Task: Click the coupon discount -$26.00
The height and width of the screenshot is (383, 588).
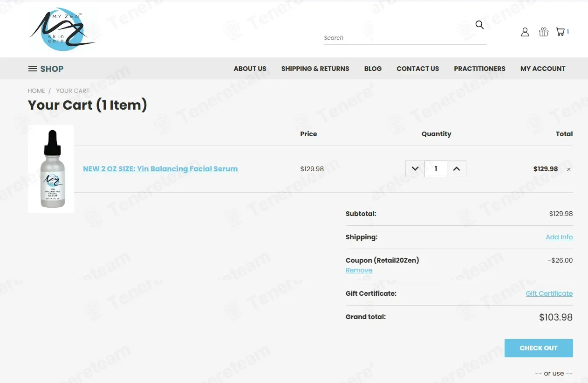Action: pos(560,260)
